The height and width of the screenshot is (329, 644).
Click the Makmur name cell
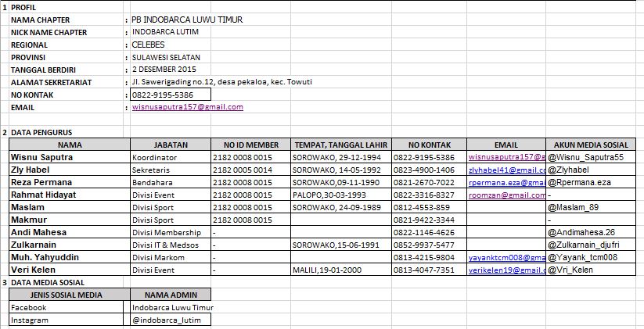point(70,220)
